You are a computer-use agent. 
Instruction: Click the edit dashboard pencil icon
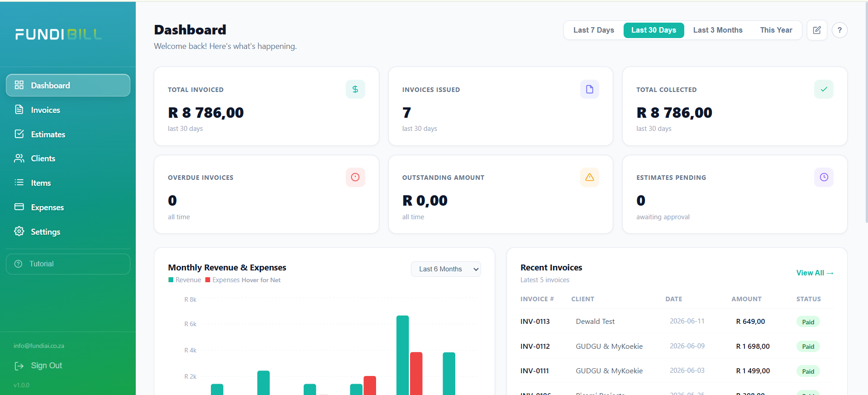(x=817, y=30)
